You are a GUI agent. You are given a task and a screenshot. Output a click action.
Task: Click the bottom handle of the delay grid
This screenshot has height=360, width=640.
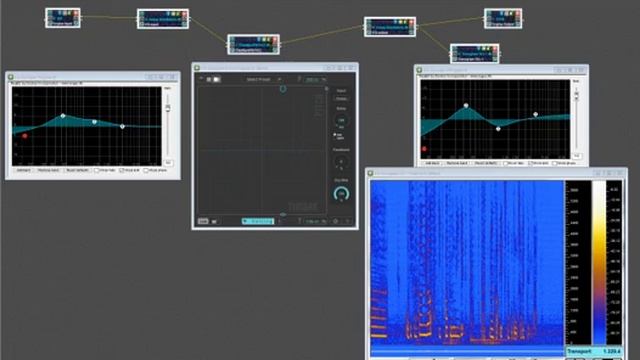click(283, 214)
